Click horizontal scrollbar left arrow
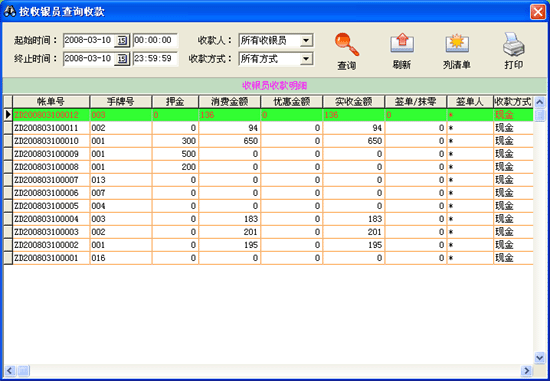Image resolution: width=550 pixels, height=381 pixels. coord(10,370)
